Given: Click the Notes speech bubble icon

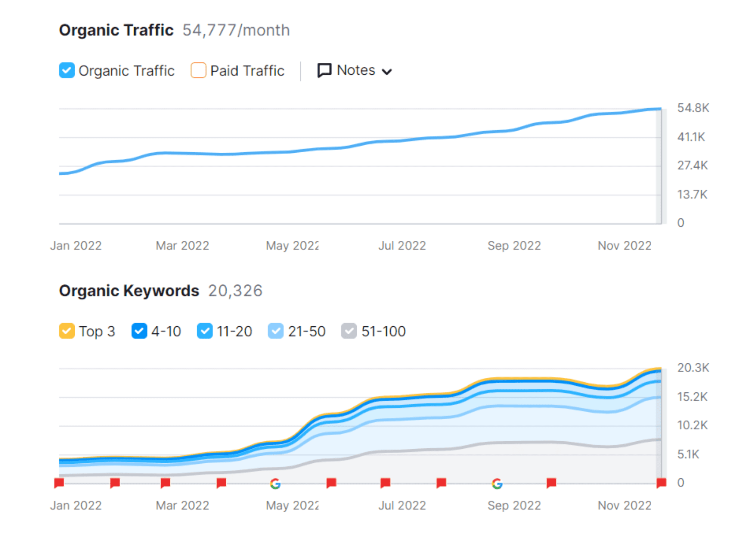Looking at the screenshot, I should point(324,70).
